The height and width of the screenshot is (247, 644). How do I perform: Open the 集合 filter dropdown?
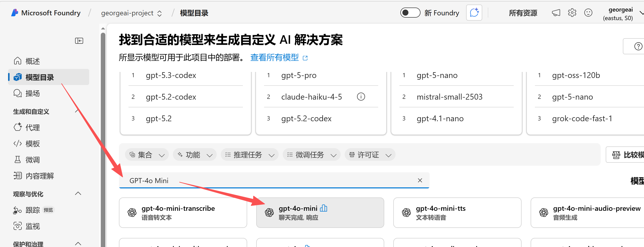click(x=147, y=155)
